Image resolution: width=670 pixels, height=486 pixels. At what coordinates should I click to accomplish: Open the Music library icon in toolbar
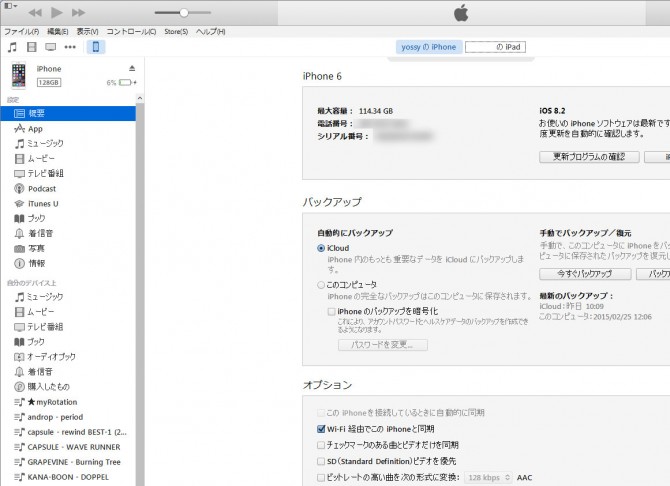[x=12, y=47]
